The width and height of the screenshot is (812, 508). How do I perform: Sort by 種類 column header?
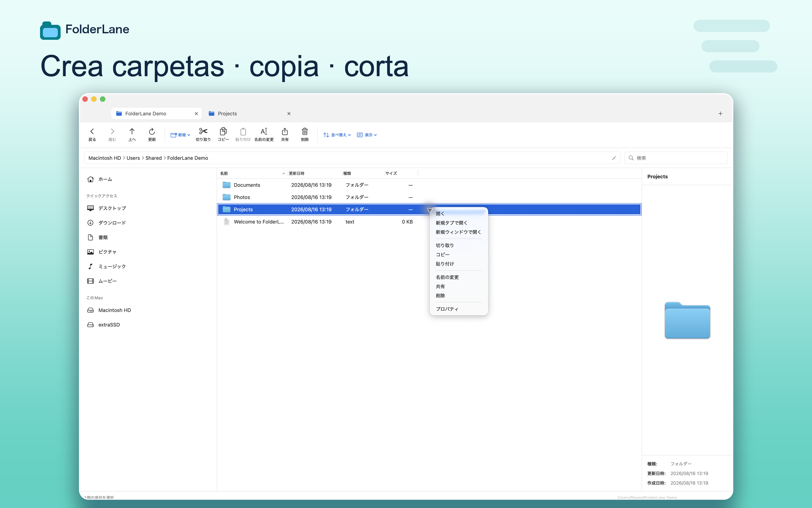pyautogui.click(x=363, y=173)
